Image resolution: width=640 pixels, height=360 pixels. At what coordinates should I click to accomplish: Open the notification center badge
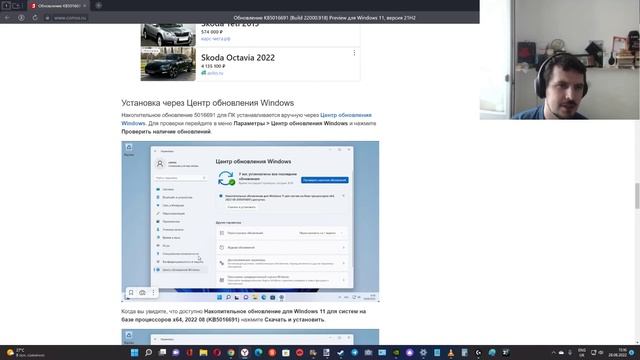point(632,353)
